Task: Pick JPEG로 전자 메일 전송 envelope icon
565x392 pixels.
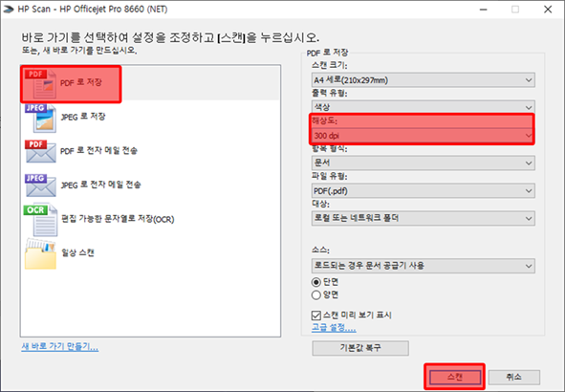Action: (x=40, y=185)
